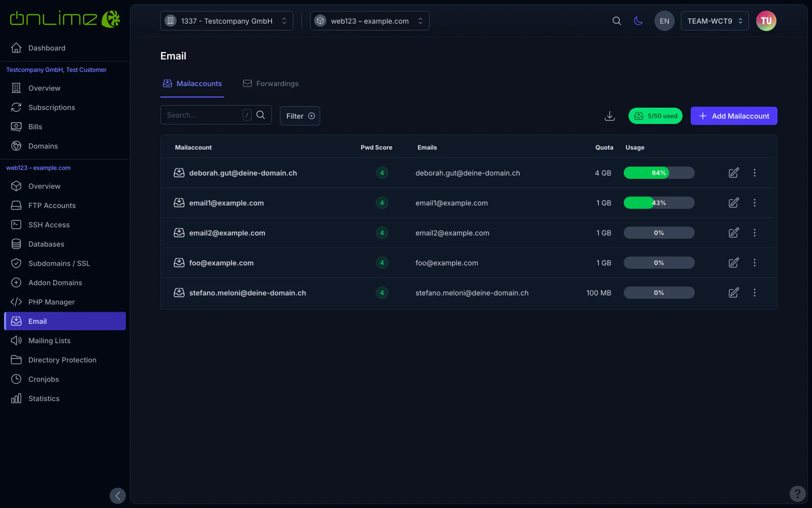Image resolution: width=812 pixels, height=508 pixels.
Task: Open Mailing Lists in sidebar
Action: tap(65, 341)
